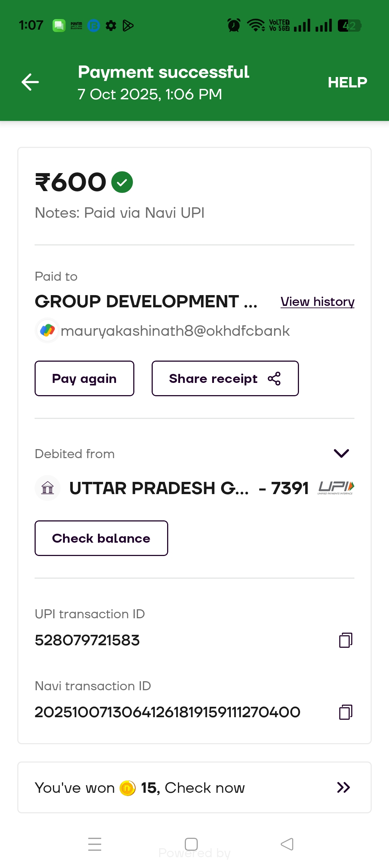Open the View history link
This screenshot has width=389, height=868.
(317, 302)
